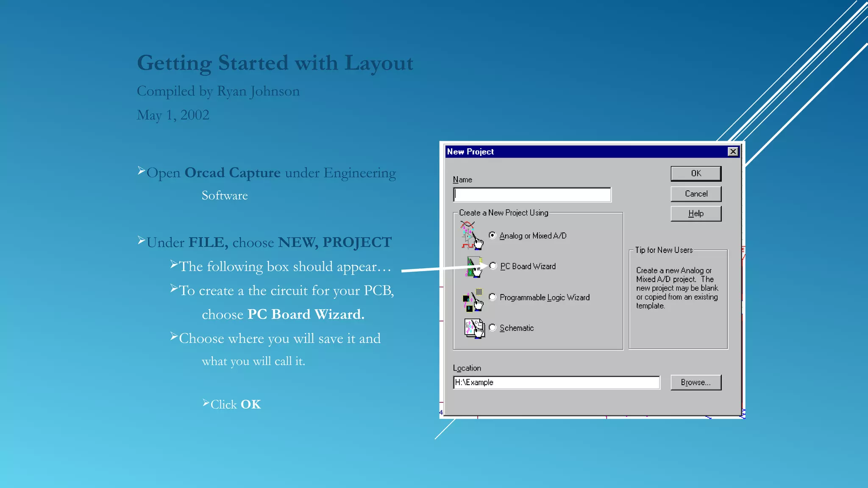
Task: Browse for a project location
Action: (x=696, y=382)
